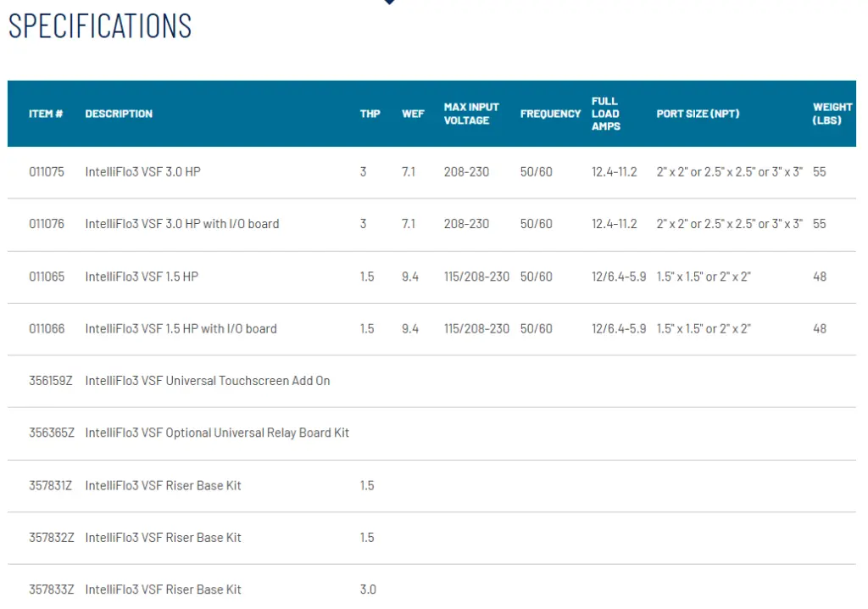Click amps 12.4-11.2 for item 011076
The width and height of the screenshot is (868, 609).
(x=615, y=224)
